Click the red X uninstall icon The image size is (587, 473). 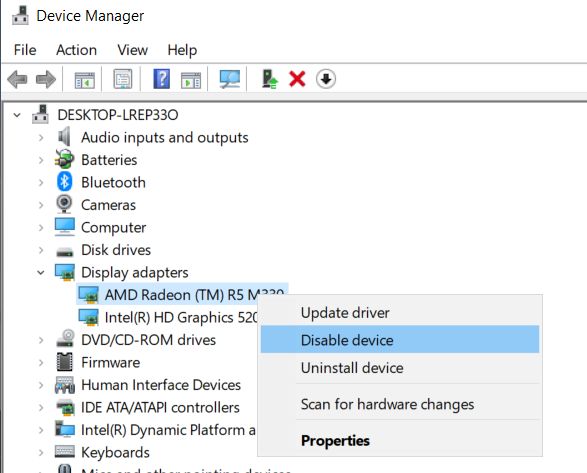297,79
